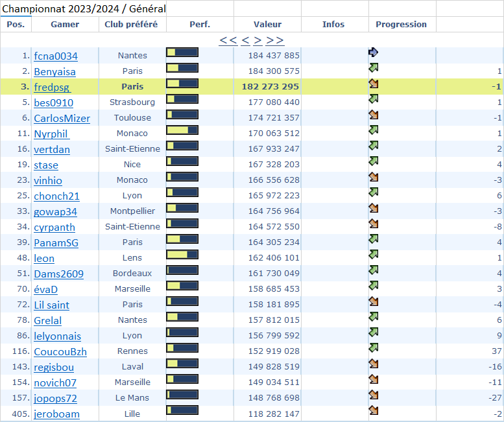Open gamer profile bes0910

point(54,103)
